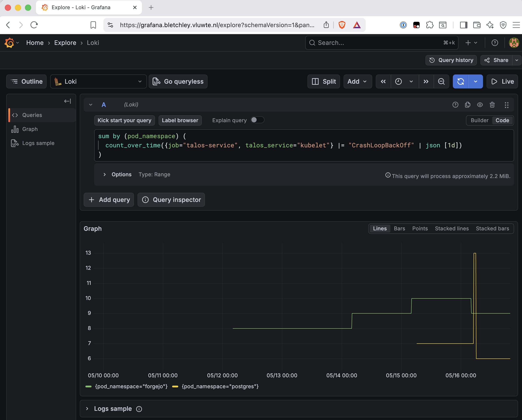Click Kick start your query
Viewport: 522px width, 420px height.
pos(124,120)
